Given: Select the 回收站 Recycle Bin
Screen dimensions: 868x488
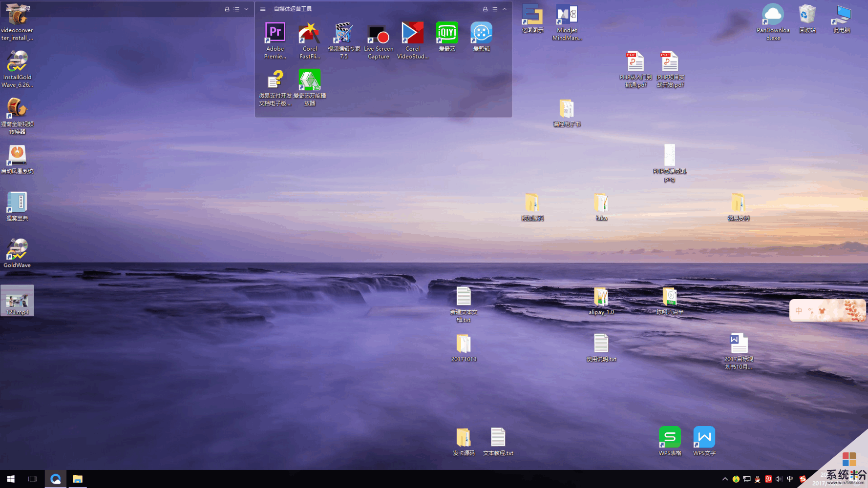Looking at the screenshot, I should click(x=807, y=18).
